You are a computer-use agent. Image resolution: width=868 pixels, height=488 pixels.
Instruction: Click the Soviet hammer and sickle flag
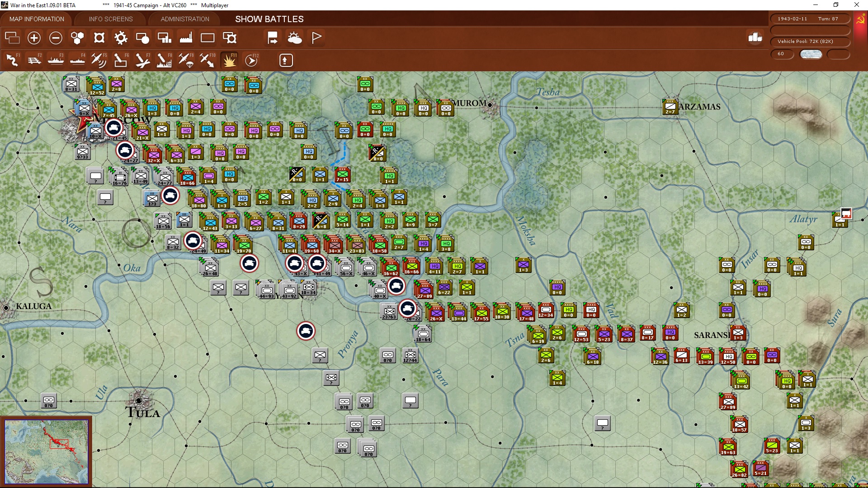click(x=860, y=20)
